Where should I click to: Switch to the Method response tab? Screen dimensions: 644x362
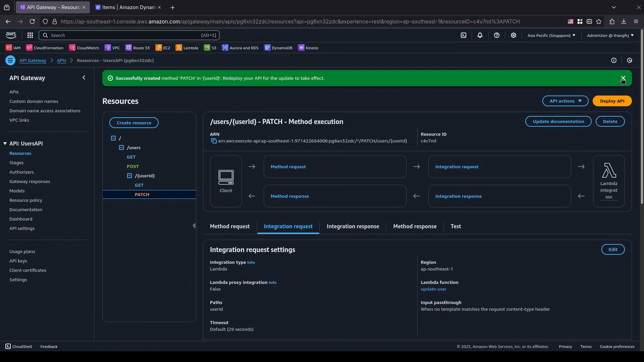click(x=415, y=227)
